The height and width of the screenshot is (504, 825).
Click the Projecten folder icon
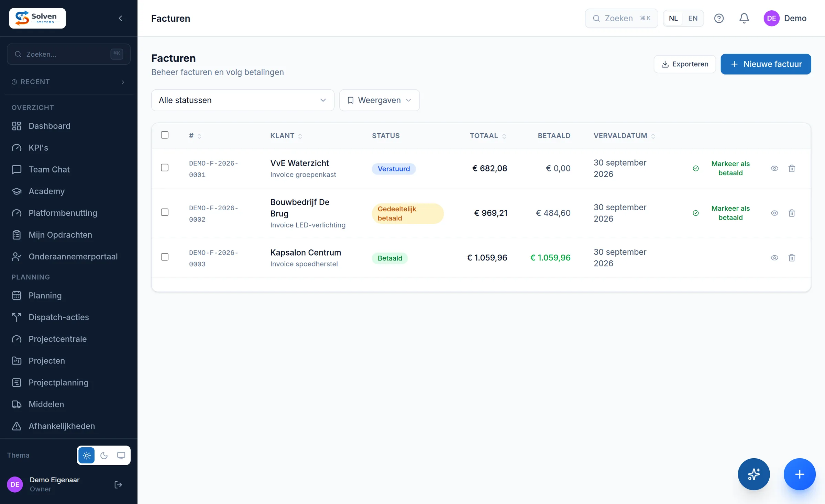[16, 361]
